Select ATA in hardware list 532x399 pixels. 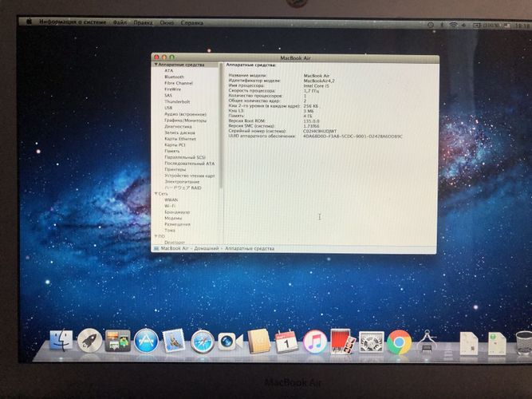(168, 71)
